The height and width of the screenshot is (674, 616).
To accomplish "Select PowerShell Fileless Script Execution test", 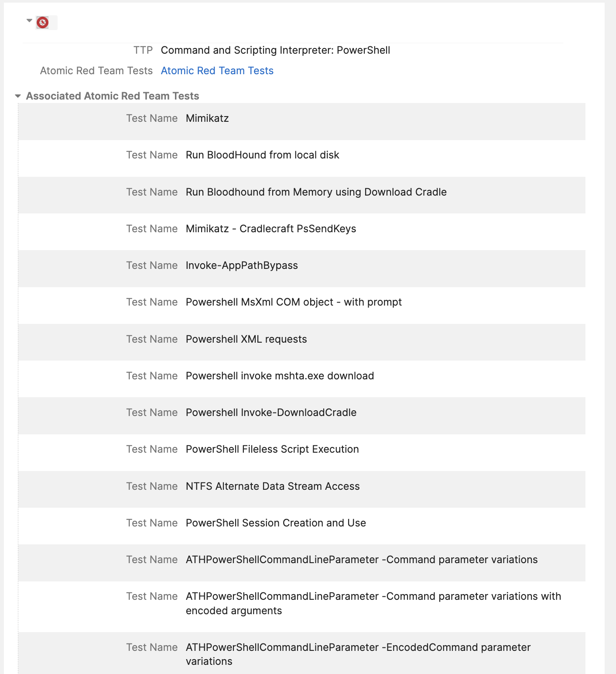I will pyautogui.click(x=272, y=449).
